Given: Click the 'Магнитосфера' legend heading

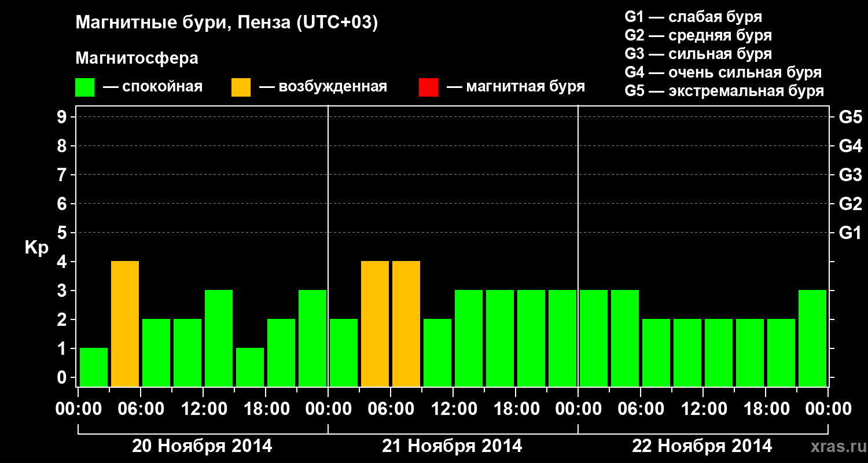Looking at the screenshot, I should coord(137,58).
